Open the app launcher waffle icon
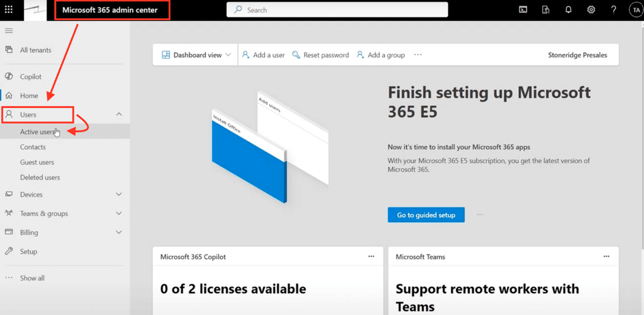Viewport: 644px width, 315px height. 8,10
